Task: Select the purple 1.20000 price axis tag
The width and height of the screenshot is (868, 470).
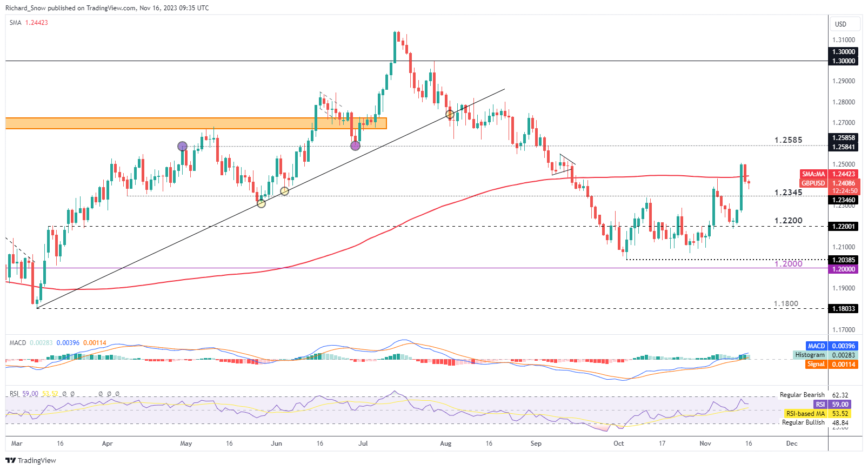Action: pyautogui.click(x=843, y=269)
